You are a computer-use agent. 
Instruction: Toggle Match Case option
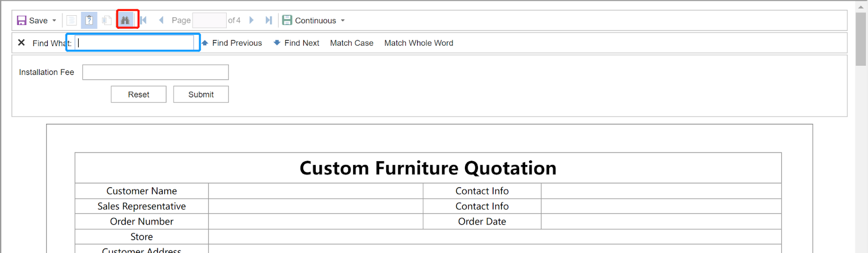click(352, 43)
